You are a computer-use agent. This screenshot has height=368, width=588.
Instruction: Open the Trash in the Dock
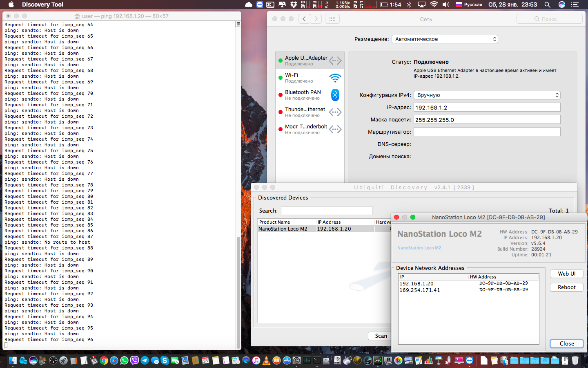[x=575, y=360]
